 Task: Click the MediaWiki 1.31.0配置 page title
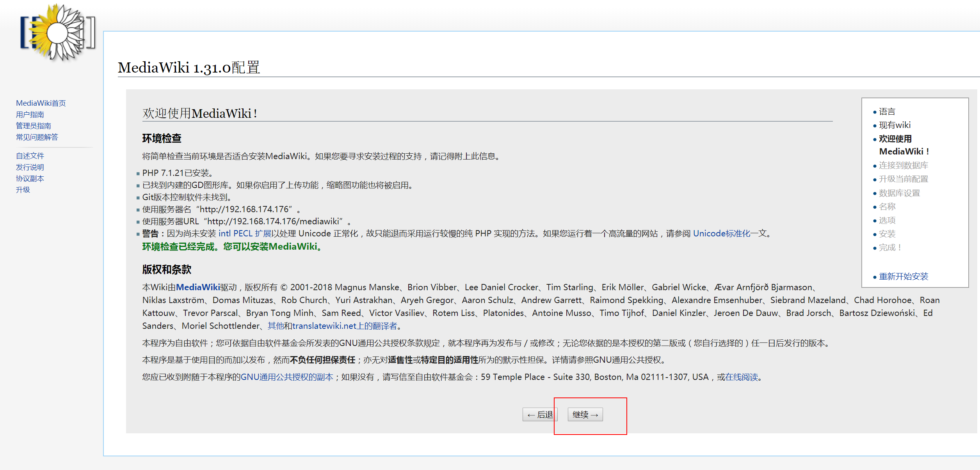(189, 67)
